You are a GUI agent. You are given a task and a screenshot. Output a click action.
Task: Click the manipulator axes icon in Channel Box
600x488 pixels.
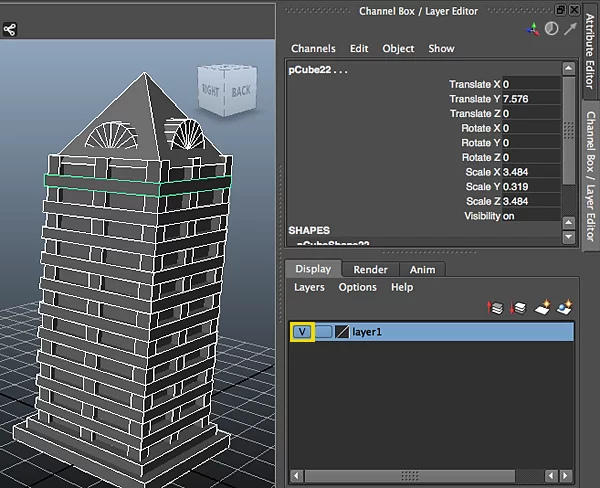(x=533, y=29)
